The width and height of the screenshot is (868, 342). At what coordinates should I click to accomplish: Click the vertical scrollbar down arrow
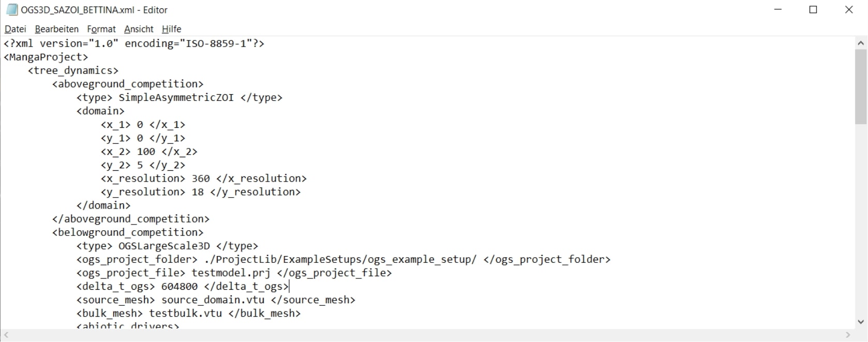tap(861, 322)
